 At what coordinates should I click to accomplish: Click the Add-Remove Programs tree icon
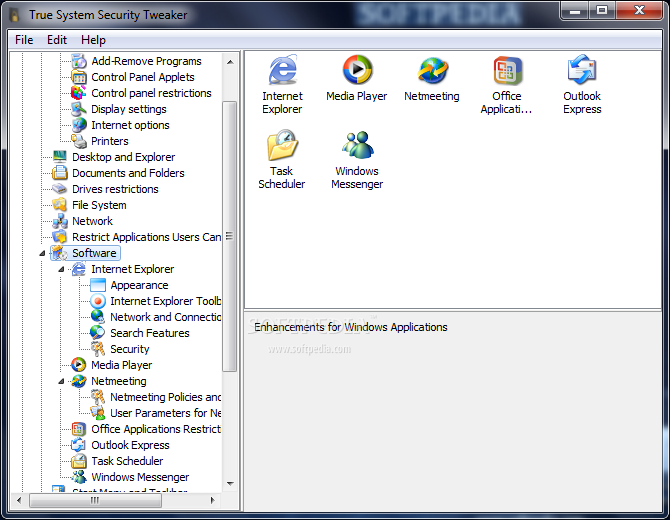(79, 61)
